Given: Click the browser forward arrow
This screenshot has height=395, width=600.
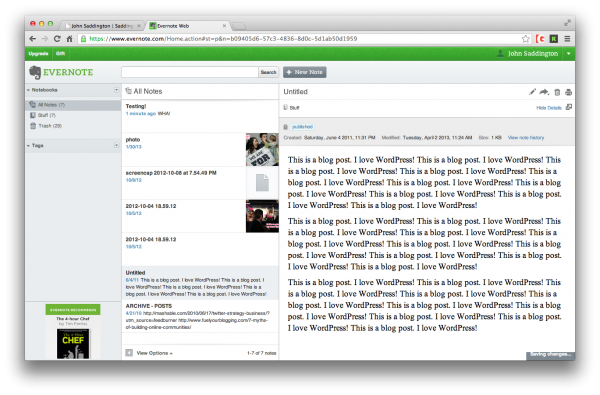Looking at the screenshot, I should 45,39.
